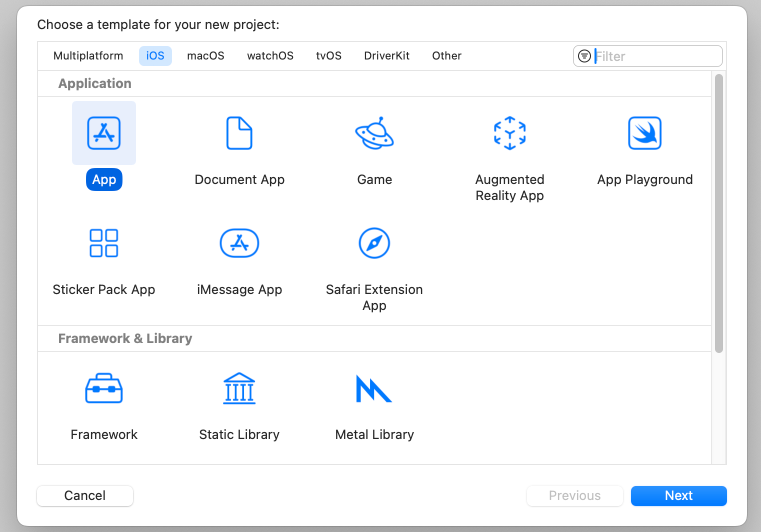The height and width of the screenshot is (532, 761).
Task: Click the Document App label
Action: point(239,179)
